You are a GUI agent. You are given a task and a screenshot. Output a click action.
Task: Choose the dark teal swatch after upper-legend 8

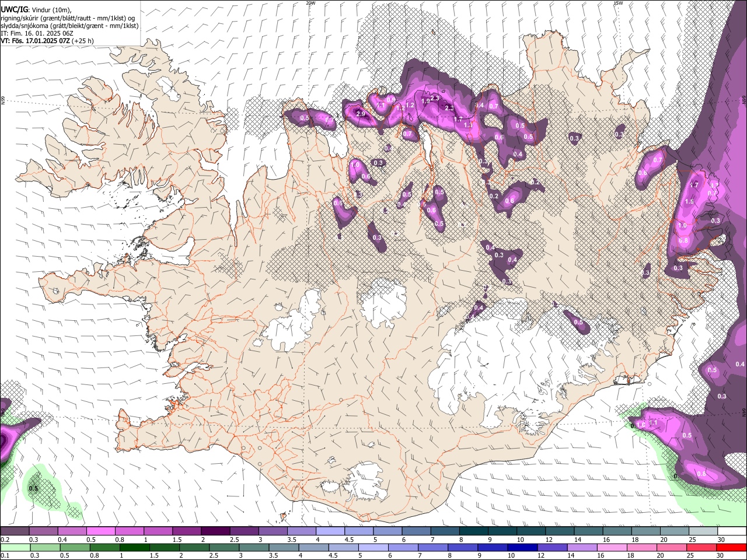474,531
